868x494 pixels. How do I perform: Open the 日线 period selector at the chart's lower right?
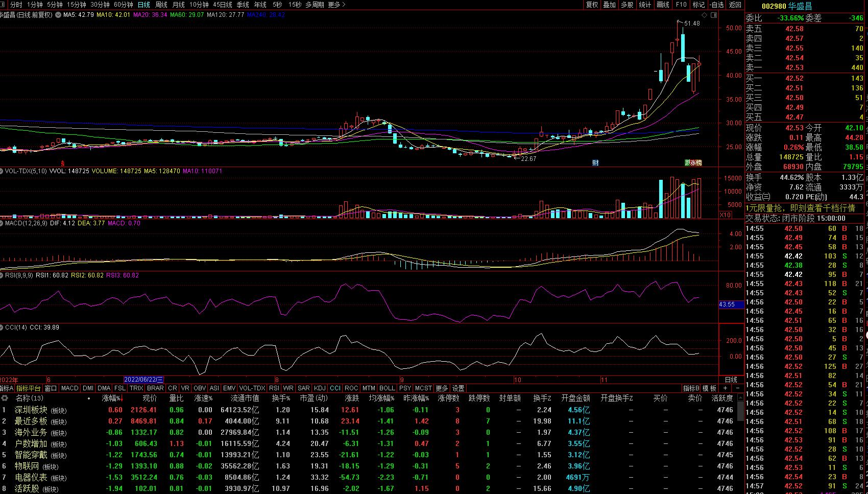[x=731, y=380]
